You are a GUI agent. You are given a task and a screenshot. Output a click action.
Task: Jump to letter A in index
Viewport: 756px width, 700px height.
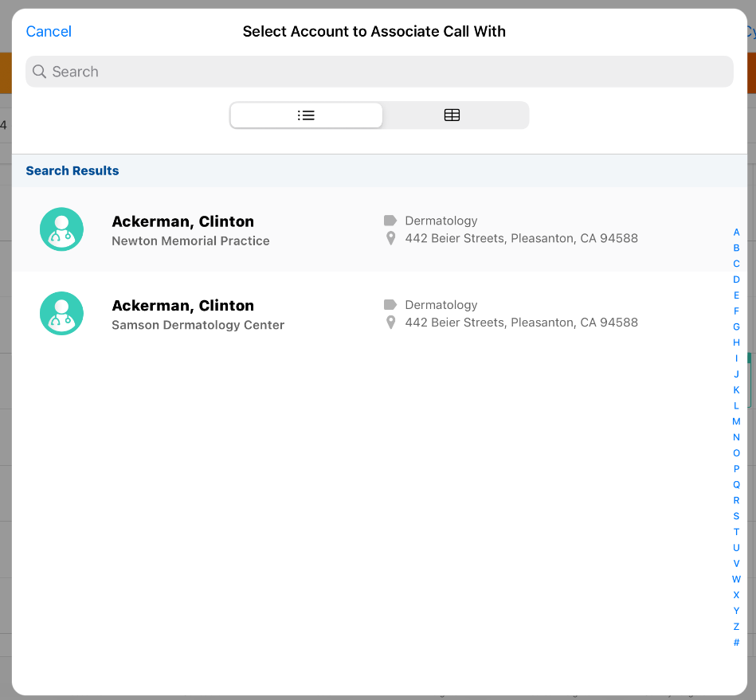point(736,233)
